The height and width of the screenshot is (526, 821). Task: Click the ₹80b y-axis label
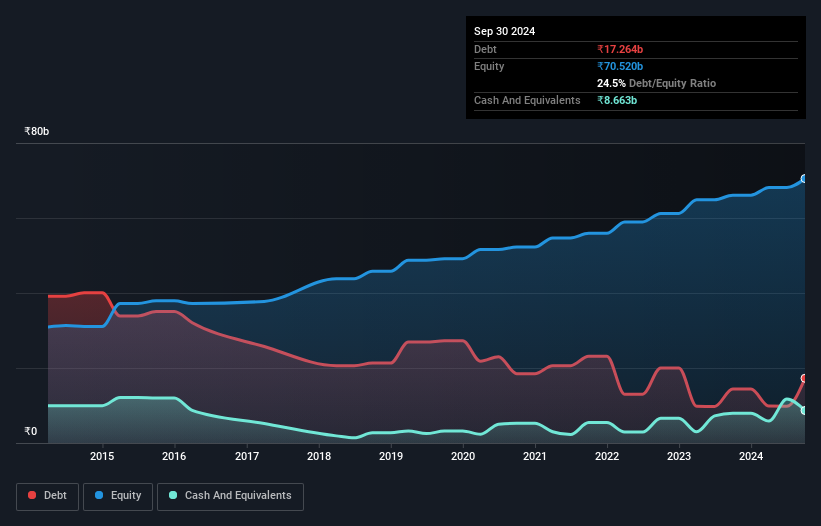37,131
